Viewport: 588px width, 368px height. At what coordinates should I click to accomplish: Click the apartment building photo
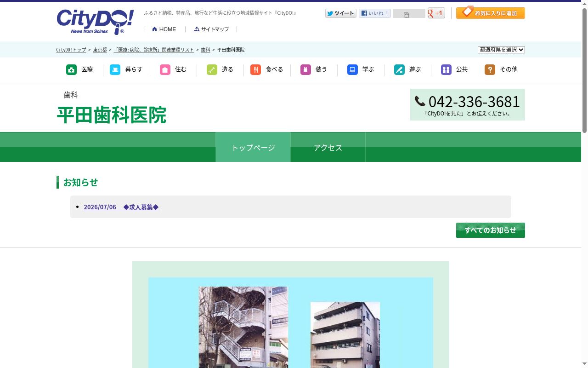point(345,335)
